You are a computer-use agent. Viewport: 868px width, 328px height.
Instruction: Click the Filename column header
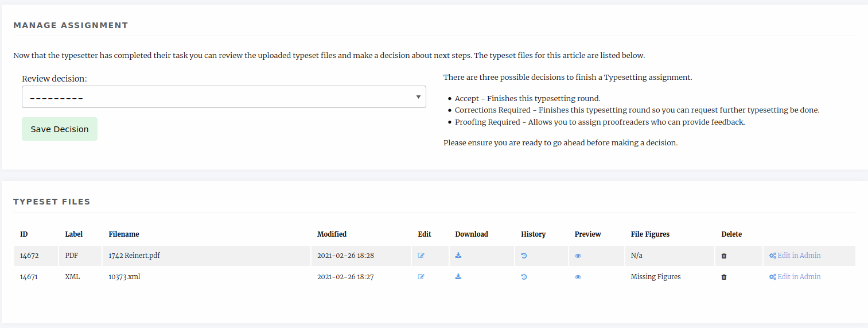pyautogui.click(x=124, y=234)
